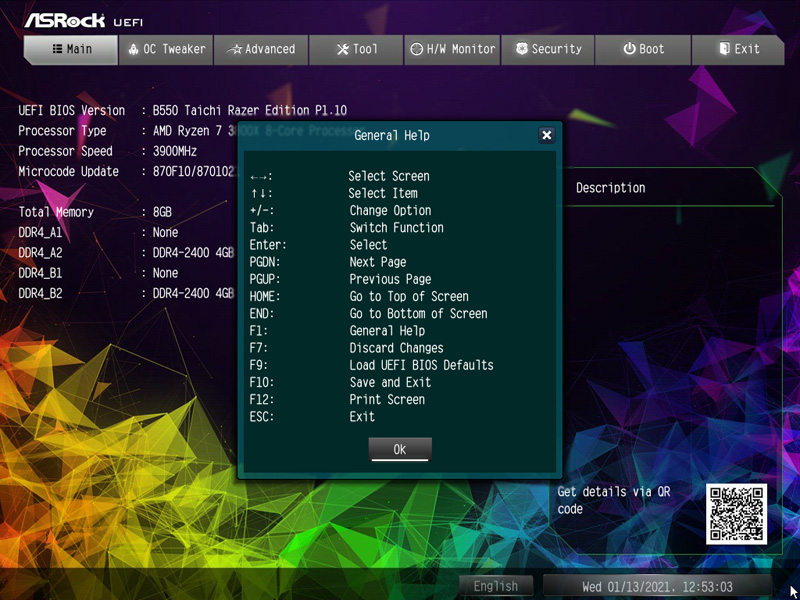Click the 'Next Page' help entry
Viewport: 800px width, 600px height.
[378, 262]
